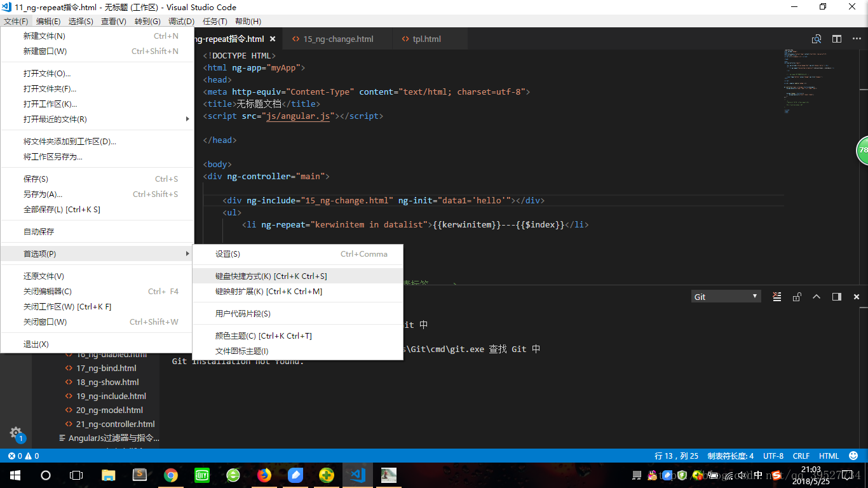Change file encoding UTF-8 in status bar
The image size is (868, 488).
click(773, 456)
